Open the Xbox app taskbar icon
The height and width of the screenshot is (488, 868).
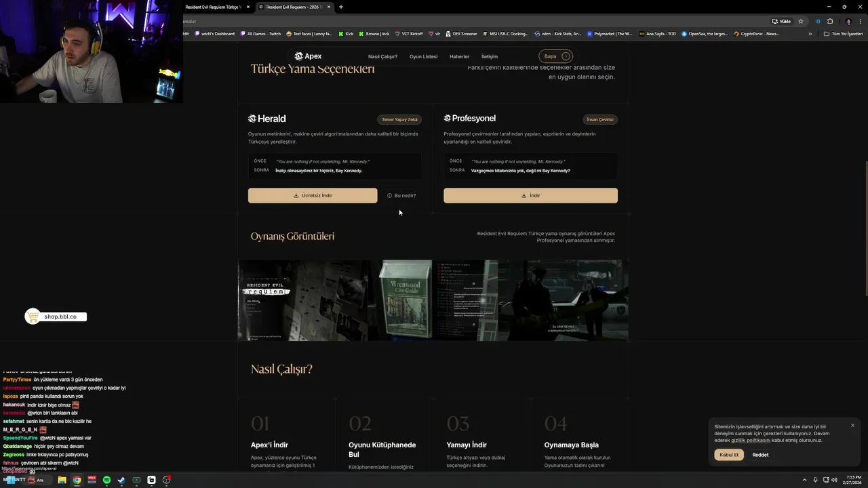(136, 480)
